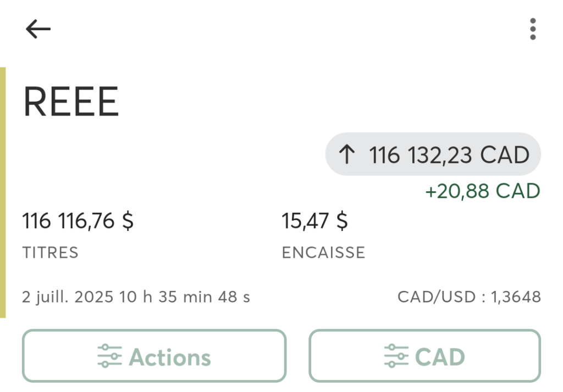
Task: Open the CAD currency selector button
Action: click(x=425, y=356)
